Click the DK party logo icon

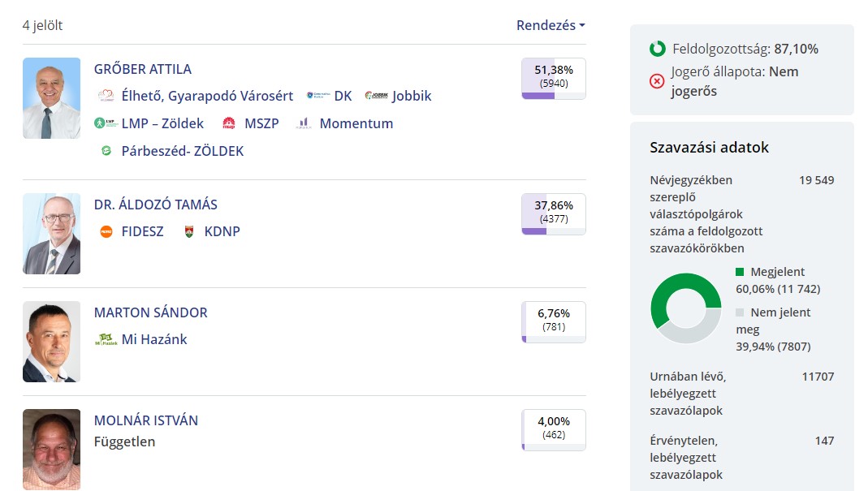pos(318,96)
